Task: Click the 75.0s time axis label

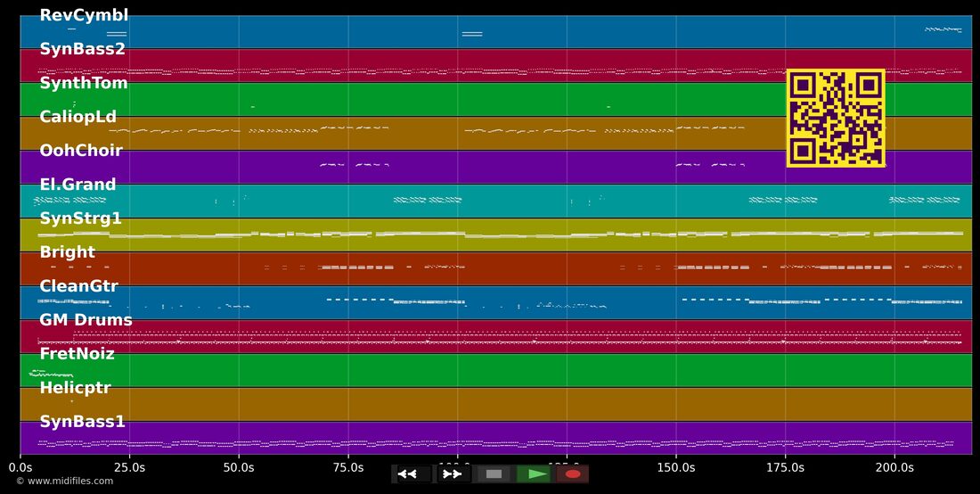Action: (x=348, y=468)
